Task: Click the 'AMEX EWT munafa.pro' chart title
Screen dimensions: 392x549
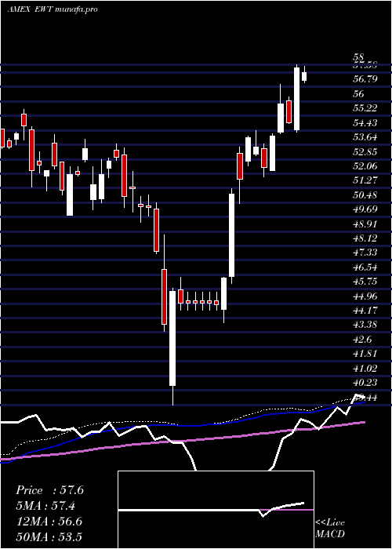Action: click(x=53, y=9)
